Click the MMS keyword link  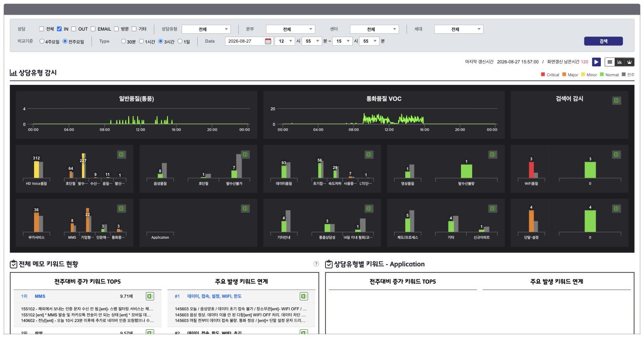40,296
